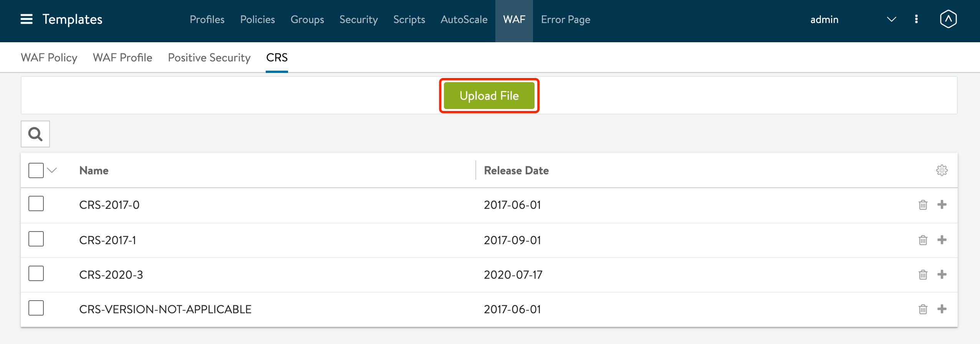Click the CRS-2017-0 name cell

coord(109,205)
